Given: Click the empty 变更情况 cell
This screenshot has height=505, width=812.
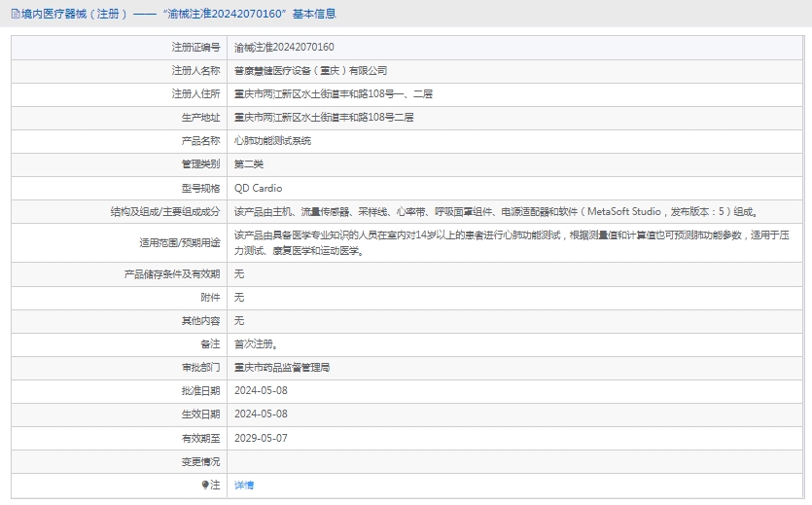Looking at the screenshot, I should tap(515, 461).
